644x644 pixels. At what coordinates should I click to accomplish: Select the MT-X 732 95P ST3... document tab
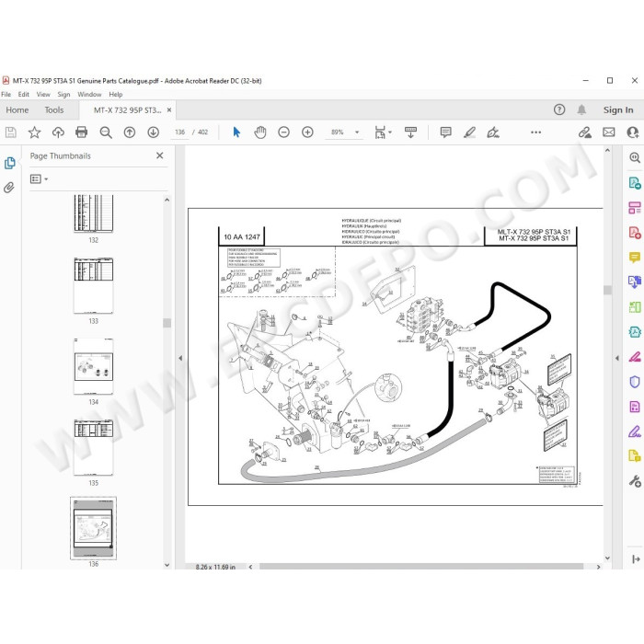pos(127,110)
